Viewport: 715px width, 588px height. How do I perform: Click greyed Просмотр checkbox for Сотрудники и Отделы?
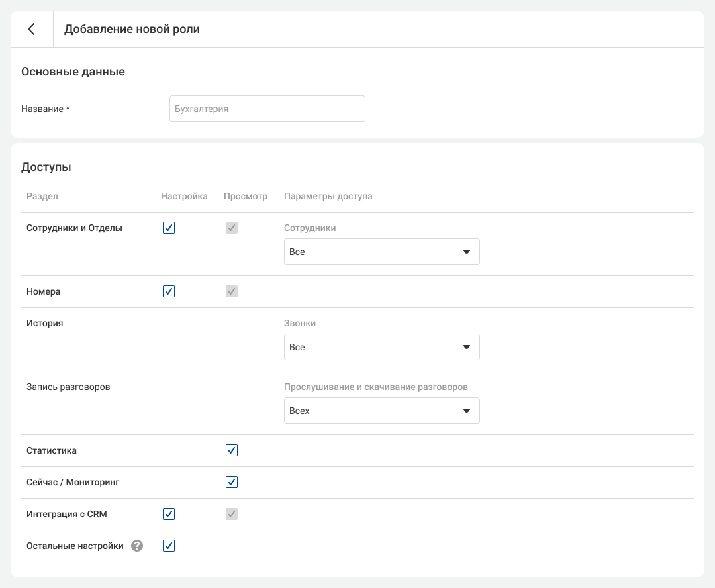pyautogui.click(x=232, y=228)
